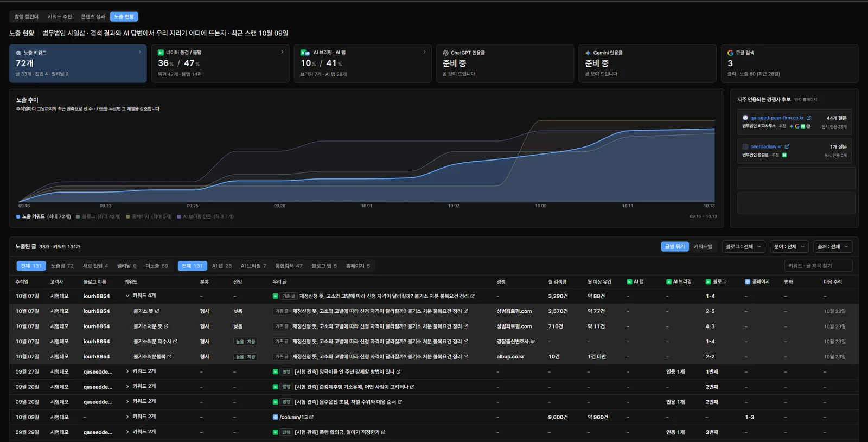Open the 발행 캘린더 tab
The width and height of the screenshot is (868, 442).
click(27, 17)
